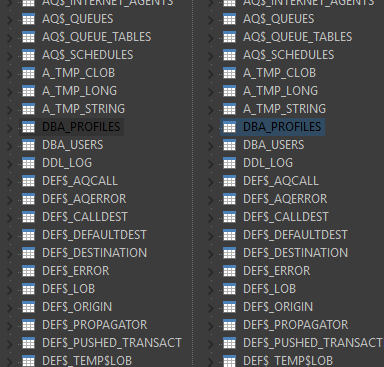Select DEF$_PUSHED_TRANSACT table in the left panel
Screen dimensions: 384x367
(112, 343)
